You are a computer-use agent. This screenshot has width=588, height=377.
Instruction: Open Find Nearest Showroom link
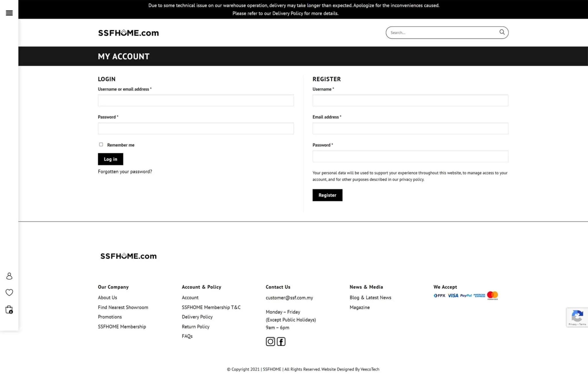[123, 307]
